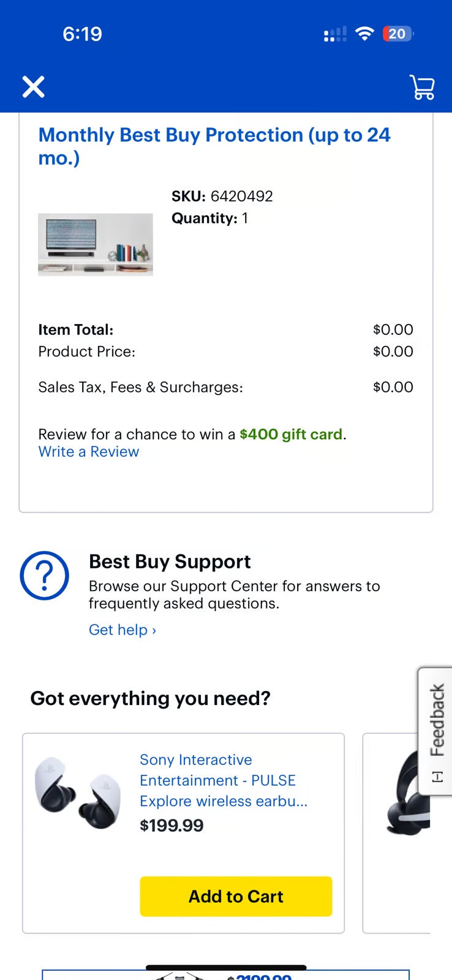Click the Write a Review link
The width and height of the screenshot is (452, 980).
(x=89, y=452)
